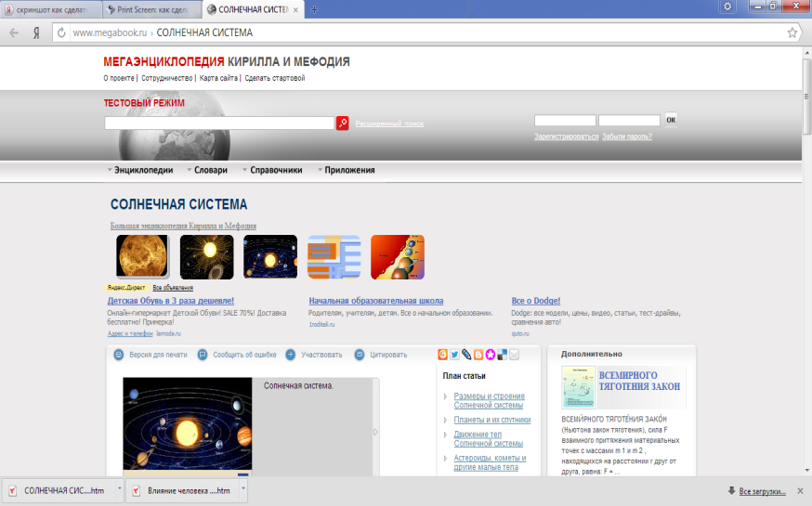Expand the image caption panel side arrow
Screen dimensions: 812x506
[375, 432]
